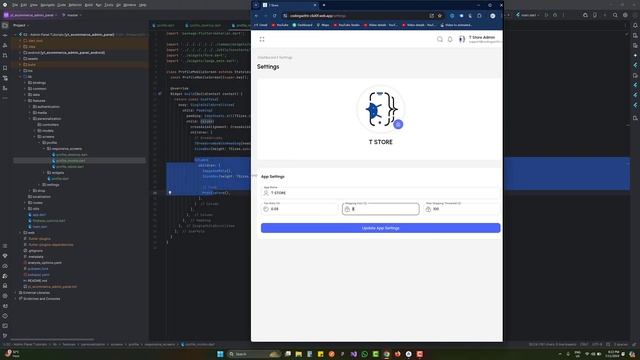Collapse the lib folder in the project tree

point(20,77)
